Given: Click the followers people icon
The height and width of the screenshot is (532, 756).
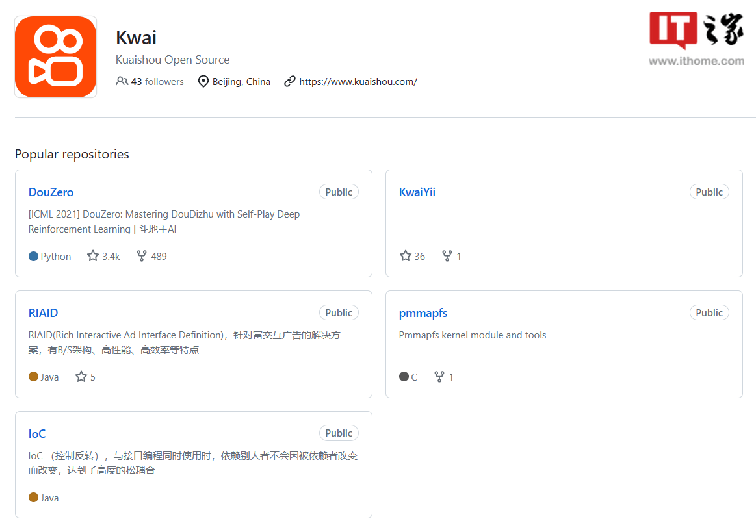Looking at the screenshot, I should pyautogui.click(x=122, y=81).
